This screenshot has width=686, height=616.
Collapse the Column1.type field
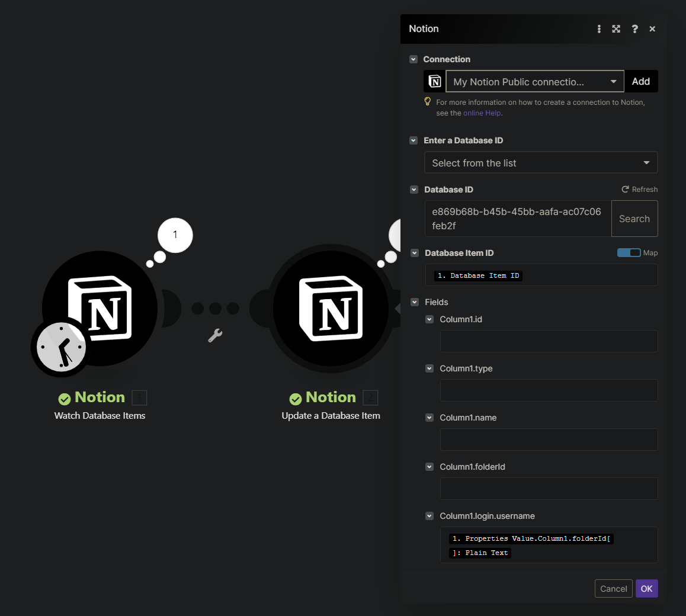429,368
